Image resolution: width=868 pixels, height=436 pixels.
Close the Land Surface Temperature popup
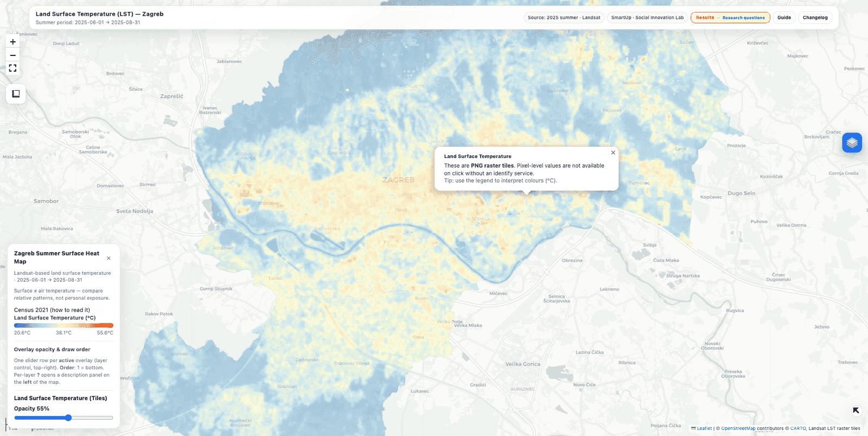pyautogui.click(x=613, y=153)
